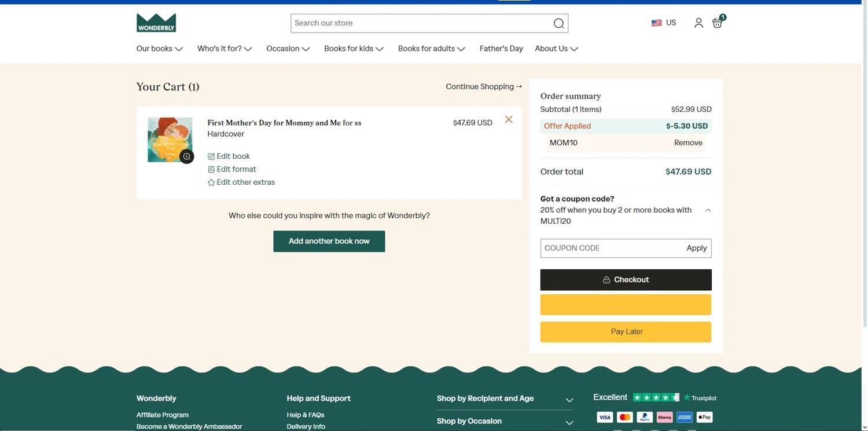868x431 pixels.
Task: Open Affiliate Program footer link
Action: [163, 415]
